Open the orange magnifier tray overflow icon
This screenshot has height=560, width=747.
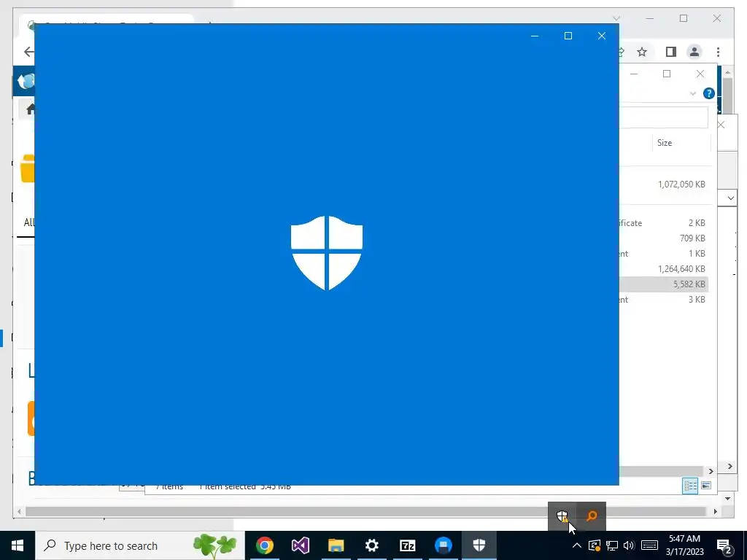(592, 516)
